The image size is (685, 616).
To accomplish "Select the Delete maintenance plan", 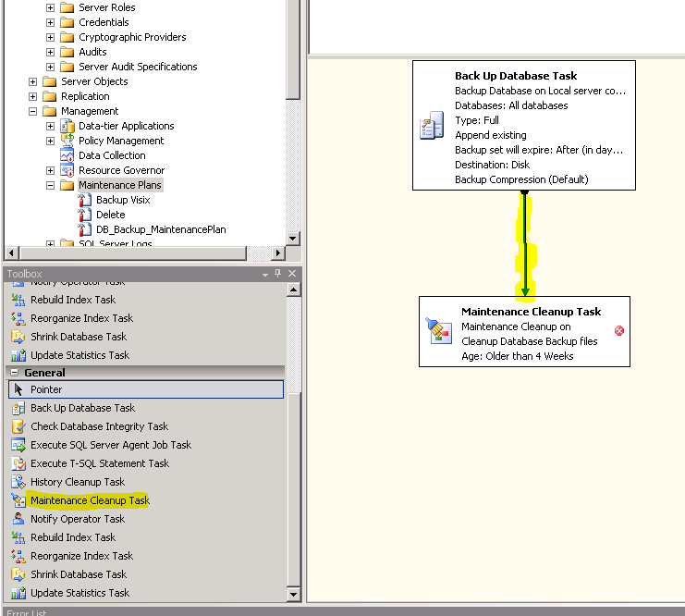I will [x=111, y=215].
